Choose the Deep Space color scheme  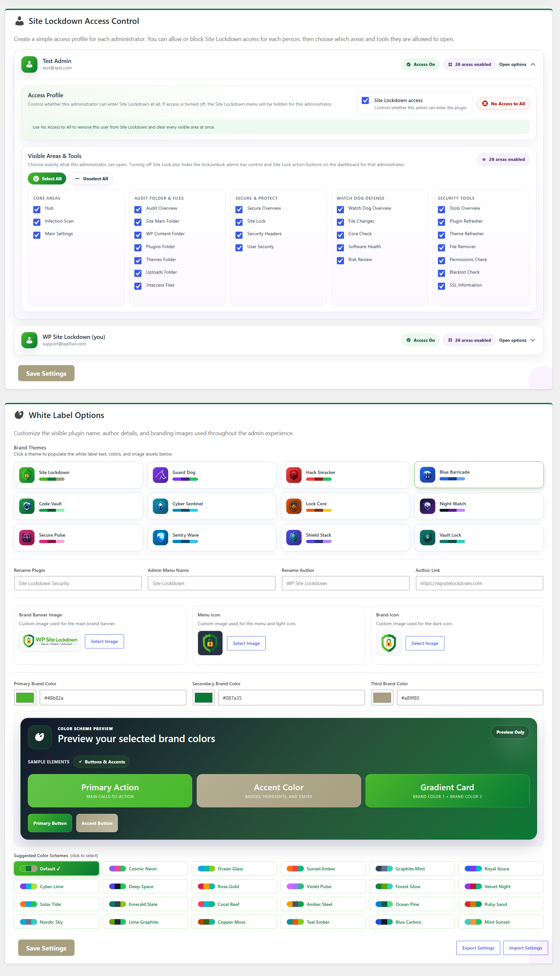(145, 886)
